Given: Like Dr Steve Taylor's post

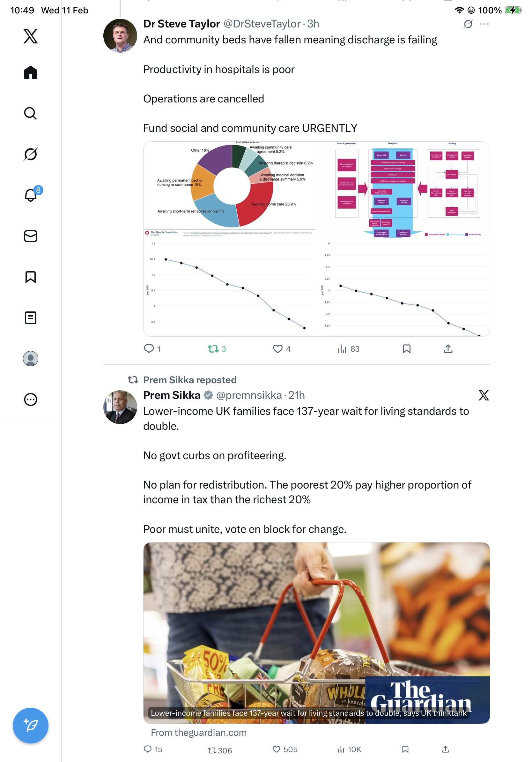Looking at the screenshot, I should (x=277, y=349).
